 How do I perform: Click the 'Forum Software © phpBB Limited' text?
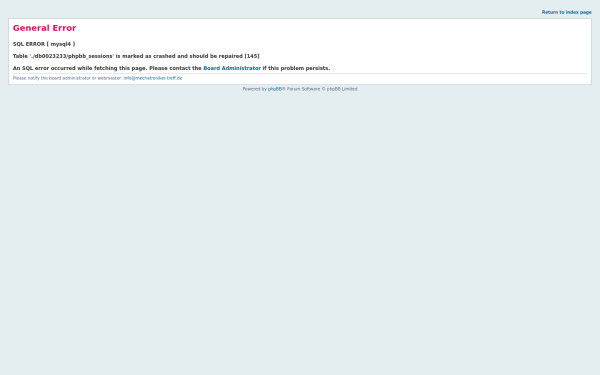322,89
